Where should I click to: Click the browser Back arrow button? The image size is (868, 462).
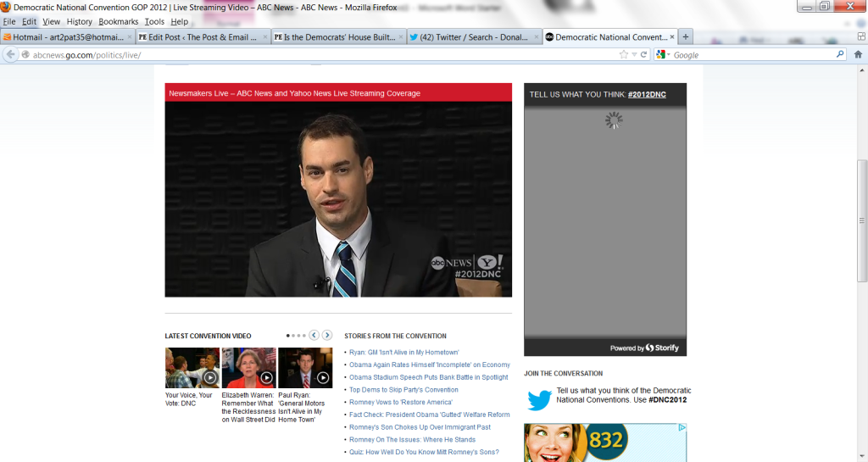point(11,54)
